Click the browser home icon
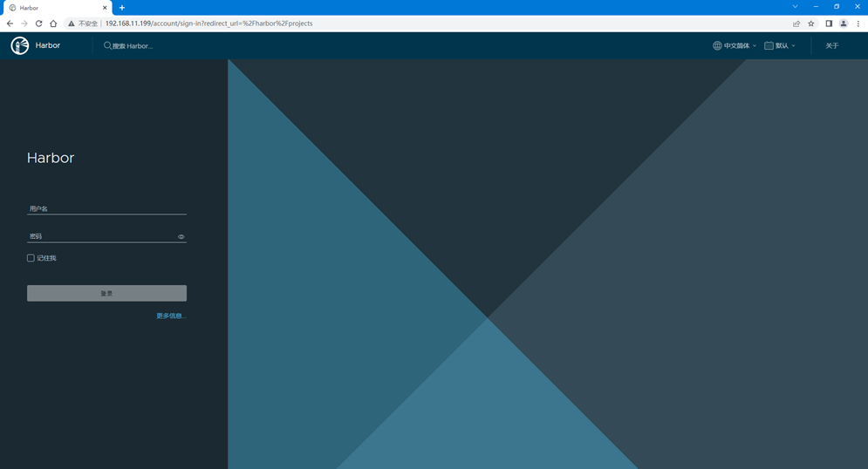Viewport: 868px width, 469px height. click(53, 24)
